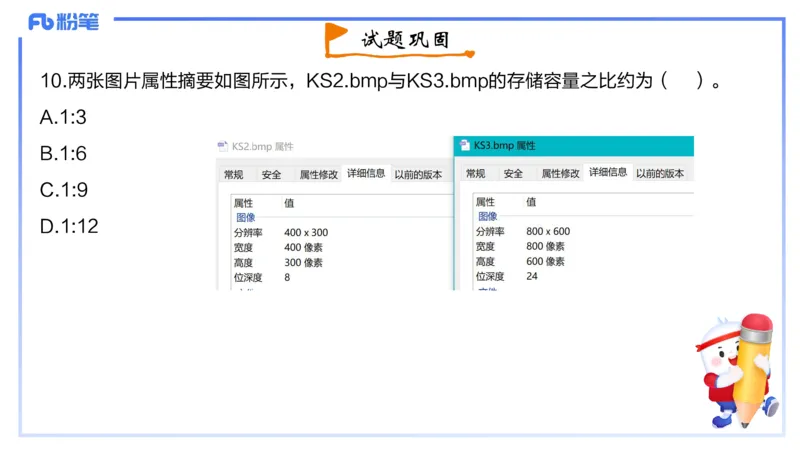Click the 图像 group header in KS3.bmp
Screen dimensions: 800x450
tap(487, 217)
